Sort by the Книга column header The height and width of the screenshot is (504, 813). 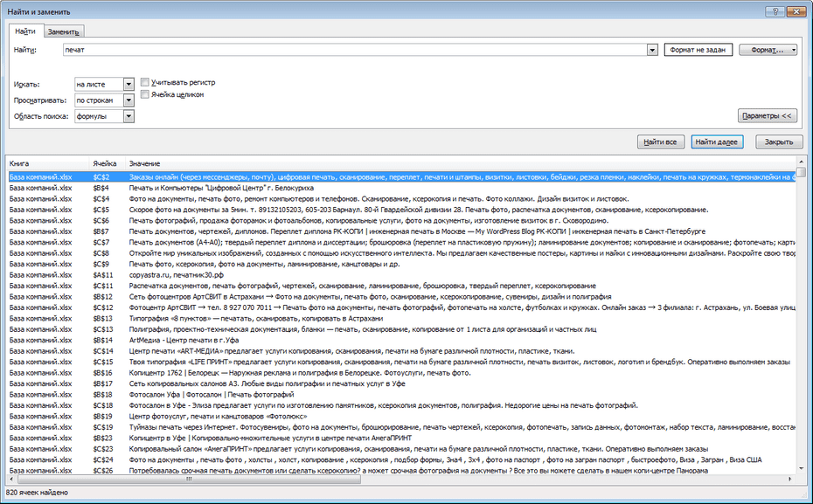pos(48,163)
